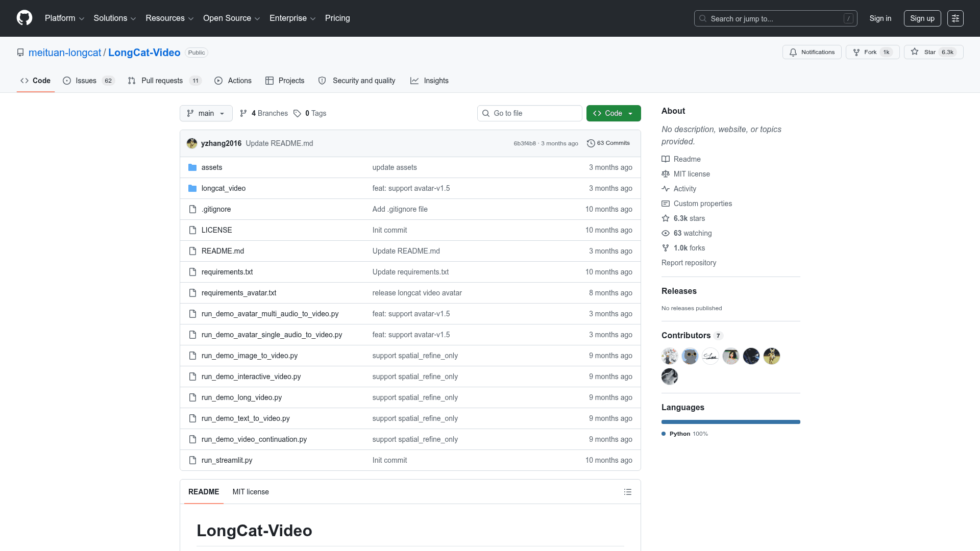
Task: Open the assets folder icon
Action: 192,167
